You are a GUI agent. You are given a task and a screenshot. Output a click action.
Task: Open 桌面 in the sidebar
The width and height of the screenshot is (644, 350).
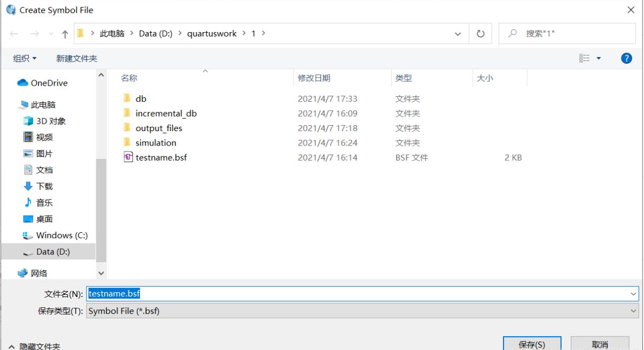point(38,219)
